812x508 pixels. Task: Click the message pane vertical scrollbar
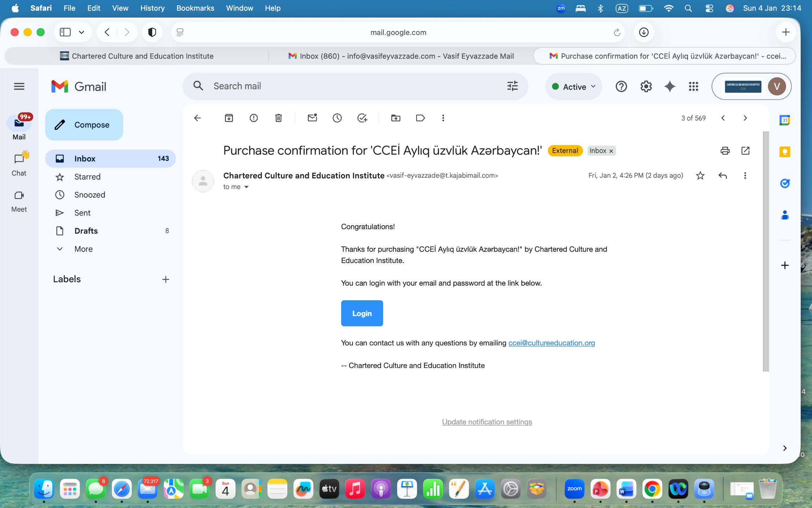(765, 251)
